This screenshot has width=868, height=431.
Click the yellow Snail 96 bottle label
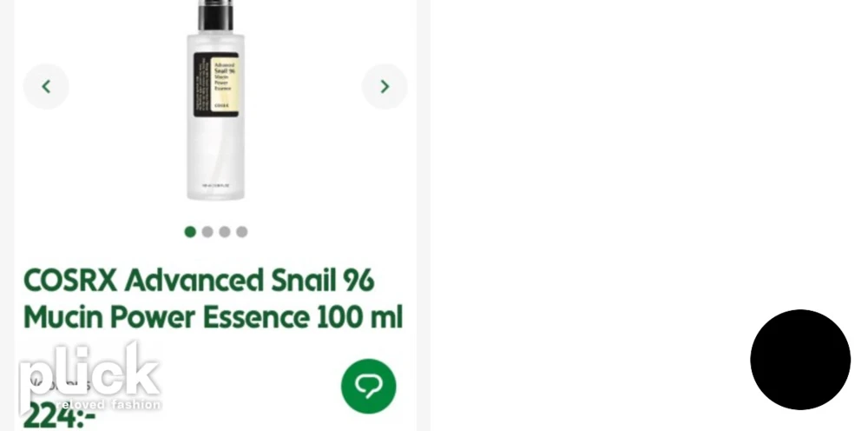pyautogui.click(x=225, y=84)
